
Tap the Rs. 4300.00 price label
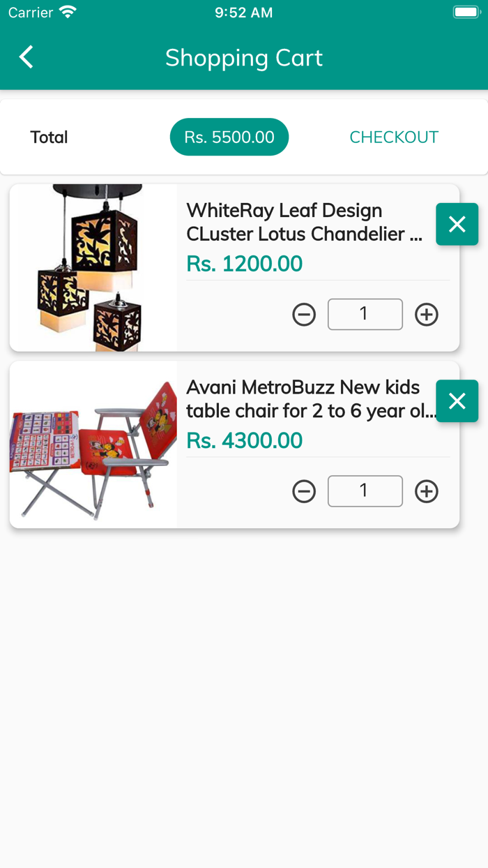[x=244, y=440]
